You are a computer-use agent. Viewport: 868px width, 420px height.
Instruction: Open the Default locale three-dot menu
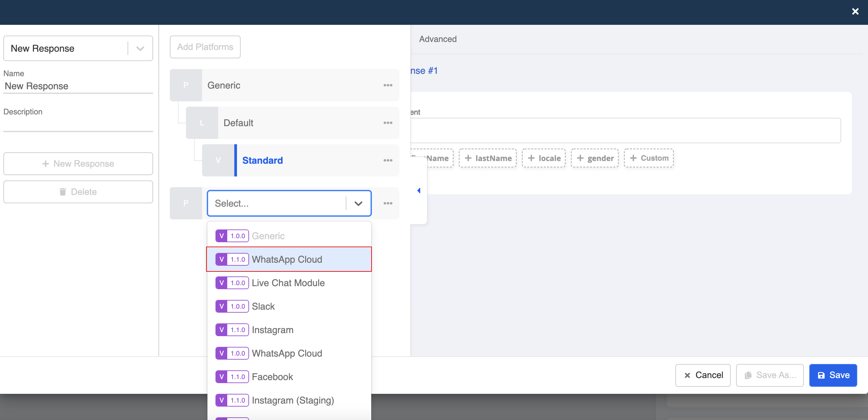tap(387, 123)
